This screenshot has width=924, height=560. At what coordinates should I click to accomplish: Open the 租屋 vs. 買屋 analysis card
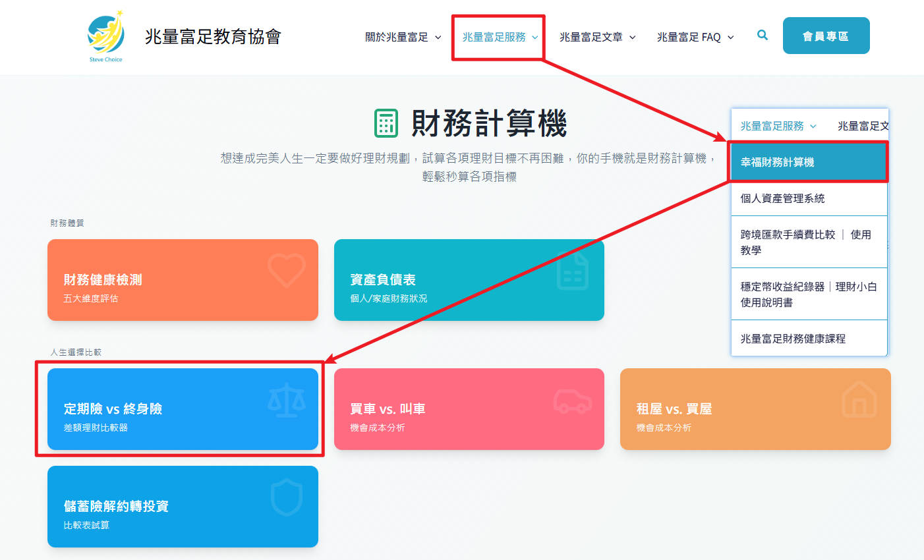pos(755,409)
